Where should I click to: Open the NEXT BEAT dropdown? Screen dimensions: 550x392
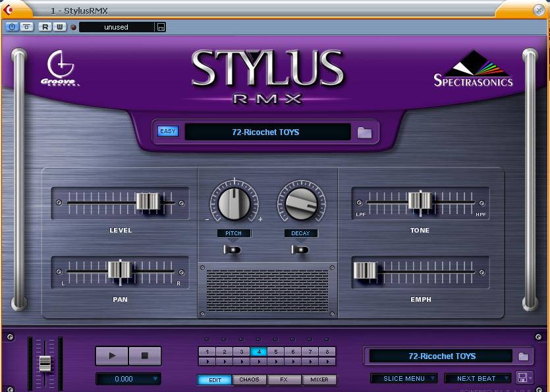478,378
